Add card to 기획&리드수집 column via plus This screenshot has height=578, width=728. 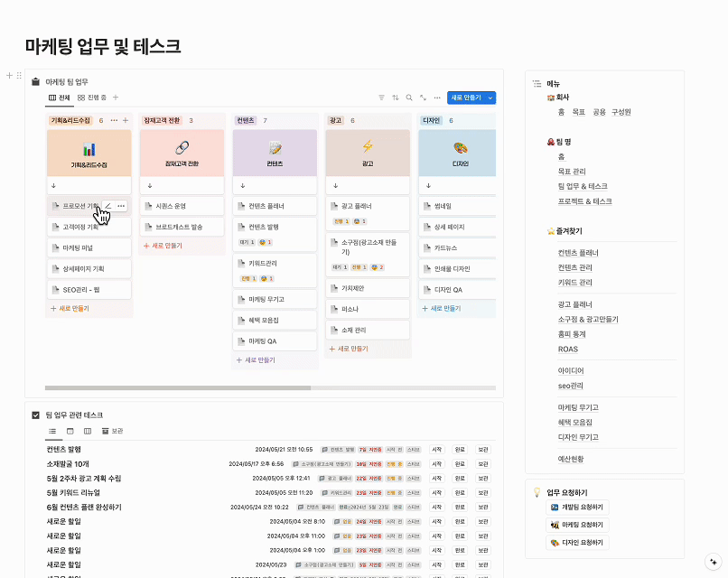pyautogui.click(x=126, y=120)
